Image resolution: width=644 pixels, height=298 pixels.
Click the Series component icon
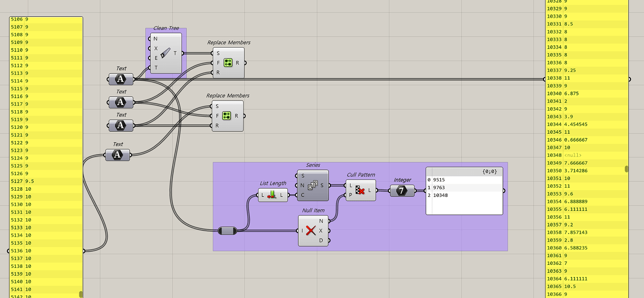click(x=313, y=185)
